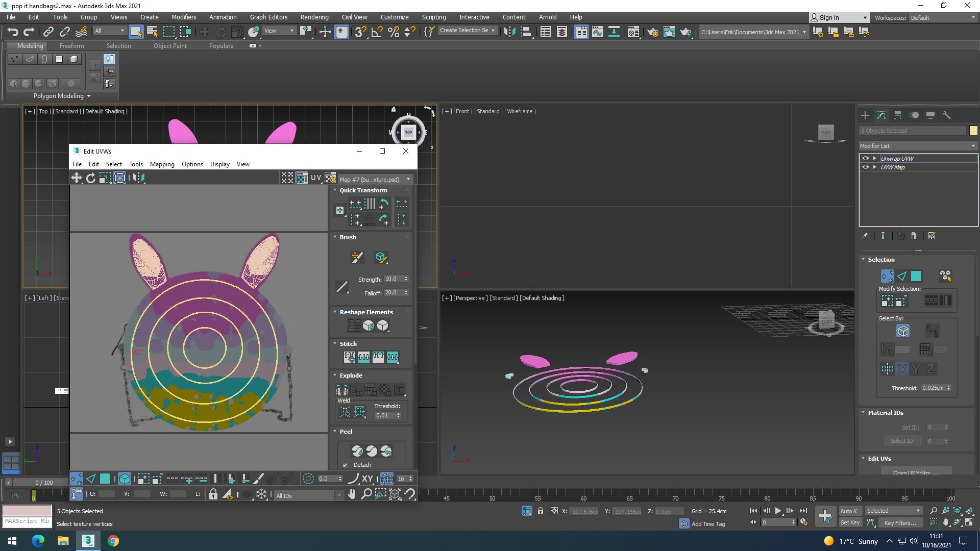Click the Relax Brush tool under Brush
The width and height of the screenshot is (980, 551).
pyautogui.click(x=381, y=258)
